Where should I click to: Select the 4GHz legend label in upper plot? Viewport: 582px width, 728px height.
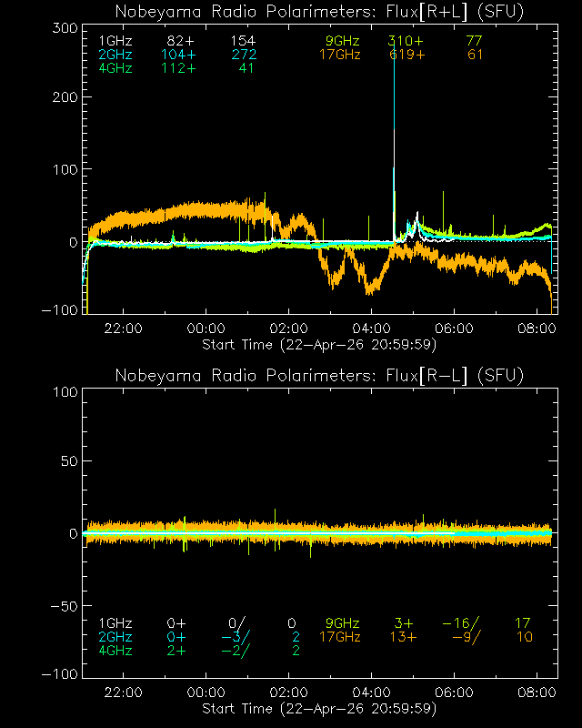pos(115,69)
